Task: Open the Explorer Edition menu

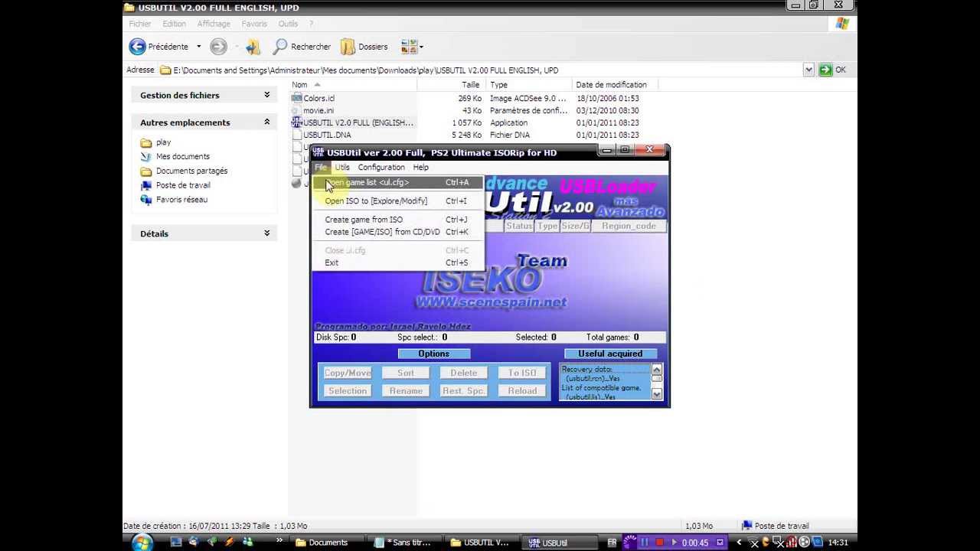Action: point(174,24)
